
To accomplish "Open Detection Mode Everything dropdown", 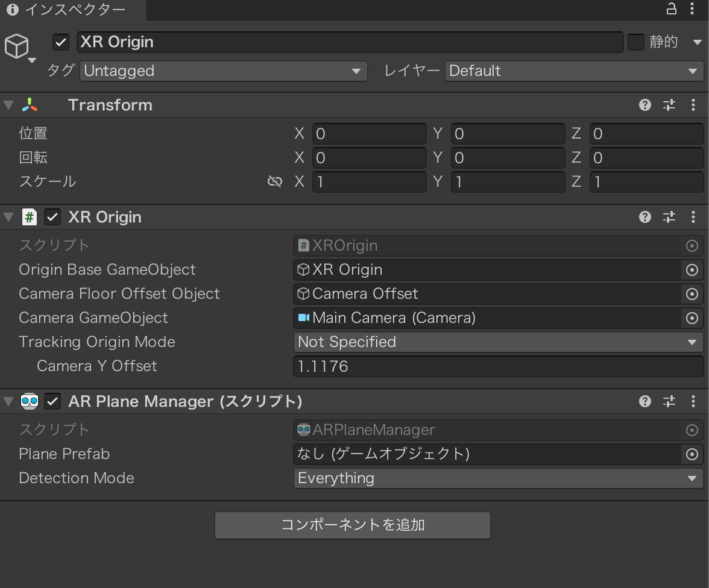I will [x=498, y=478].
